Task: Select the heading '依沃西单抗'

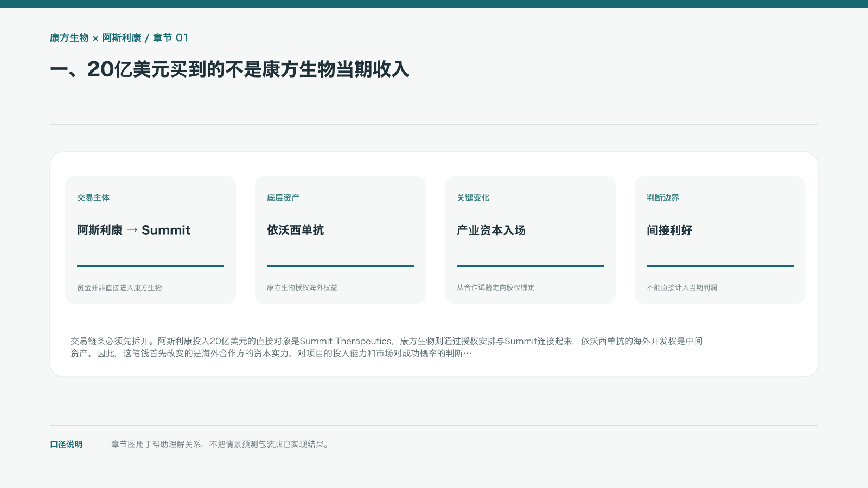Action: pyautogui.click(x=295, y=230)
